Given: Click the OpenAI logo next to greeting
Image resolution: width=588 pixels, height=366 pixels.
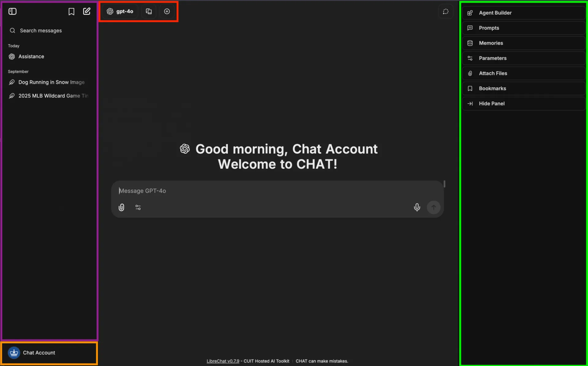Looking at the screenshot, I should point(185,149).
